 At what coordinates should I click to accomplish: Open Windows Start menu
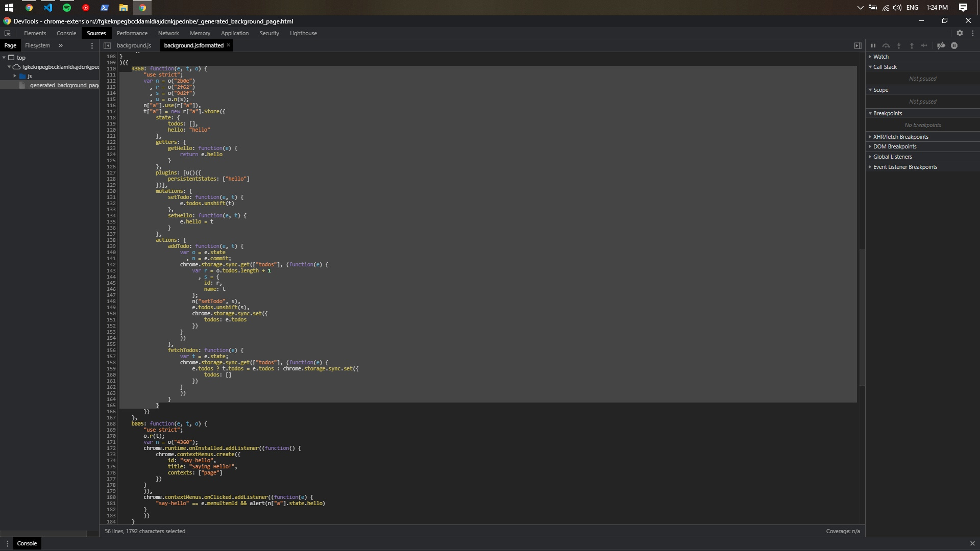9,8
